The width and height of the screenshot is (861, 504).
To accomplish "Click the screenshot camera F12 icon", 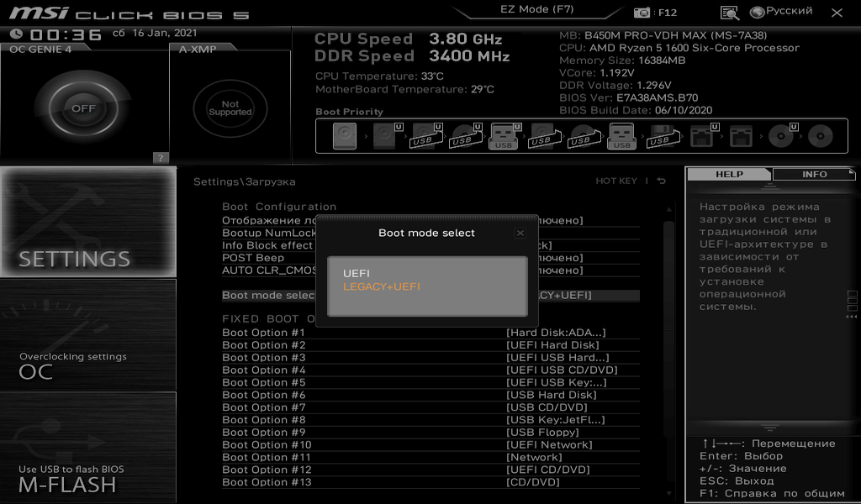I will pos(643,13).
